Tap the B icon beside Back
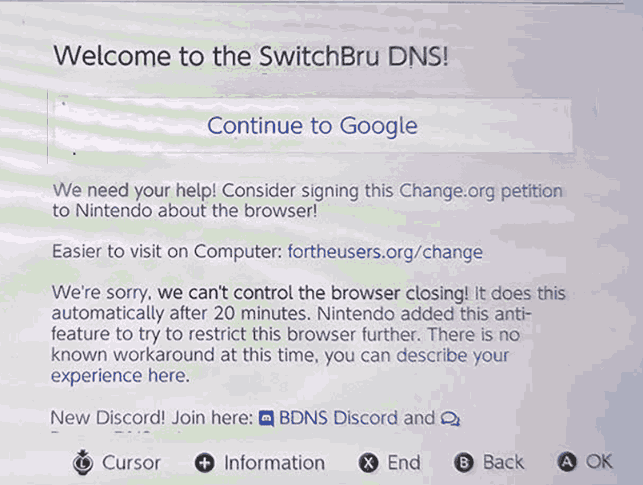Screen dimensions: 643x485 tap(463, 462)
